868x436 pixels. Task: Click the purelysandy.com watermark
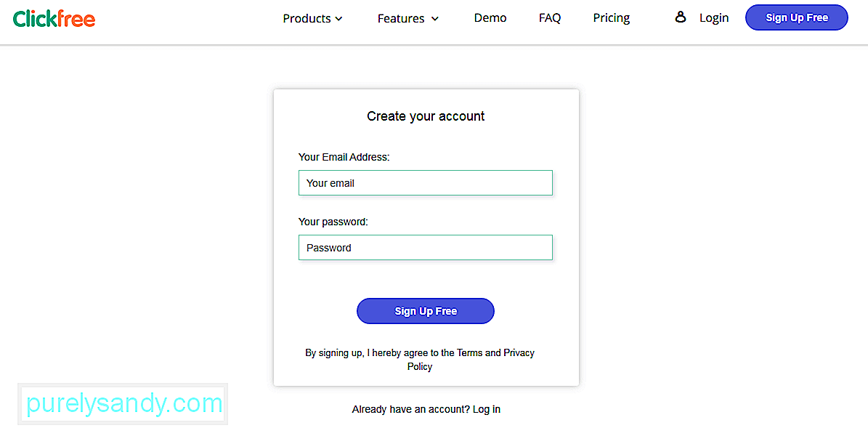(123, 404)
